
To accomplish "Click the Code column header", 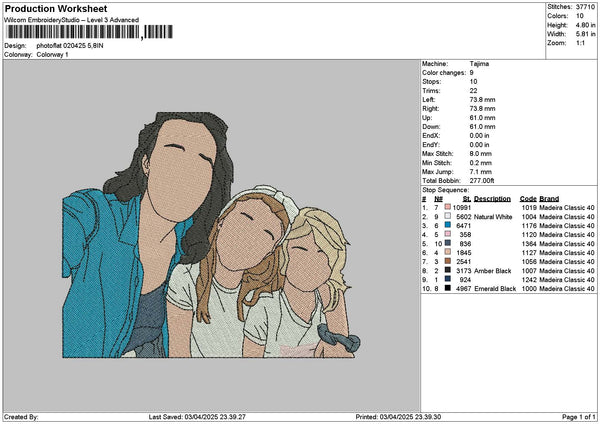I will click(528, 199).
